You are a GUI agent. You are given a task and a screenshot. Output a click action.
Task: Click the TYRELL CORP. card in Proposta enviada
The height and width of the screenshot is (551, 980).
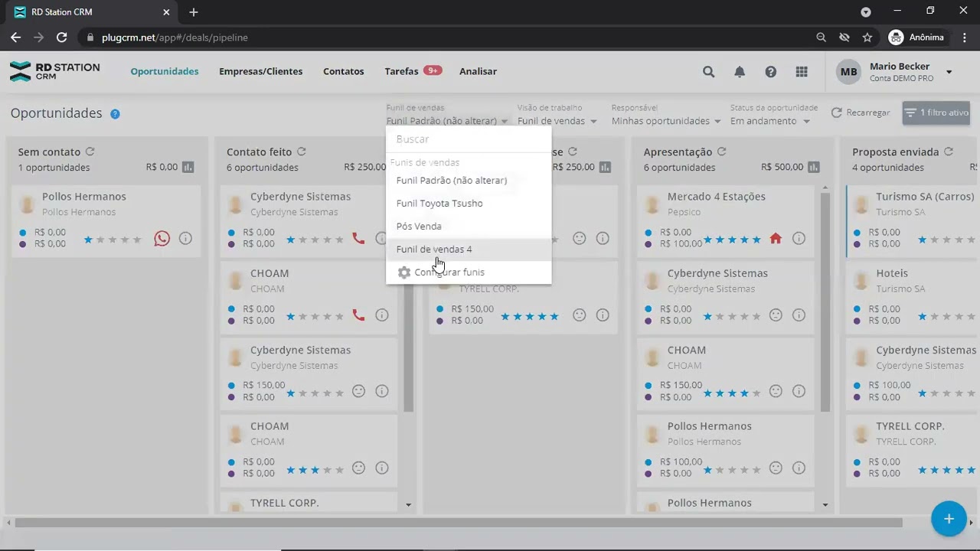pyautogui.click(x=913, y=451)
